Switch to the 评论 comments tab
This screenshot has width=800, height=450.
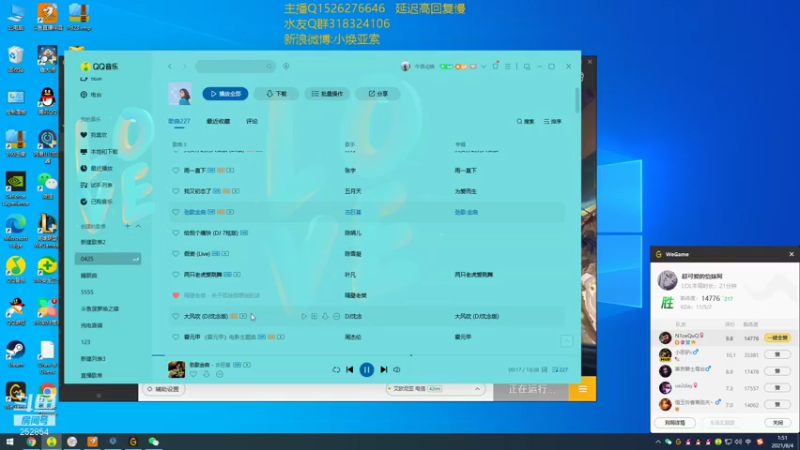click(x=252, y=121)
